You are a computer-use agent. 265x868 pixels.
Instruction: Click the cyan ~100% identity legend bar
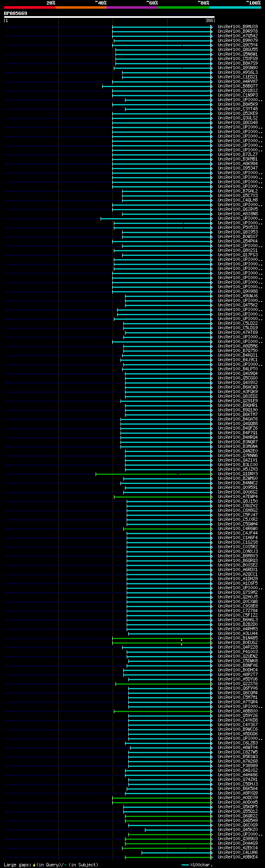click(x=235, y=7)
